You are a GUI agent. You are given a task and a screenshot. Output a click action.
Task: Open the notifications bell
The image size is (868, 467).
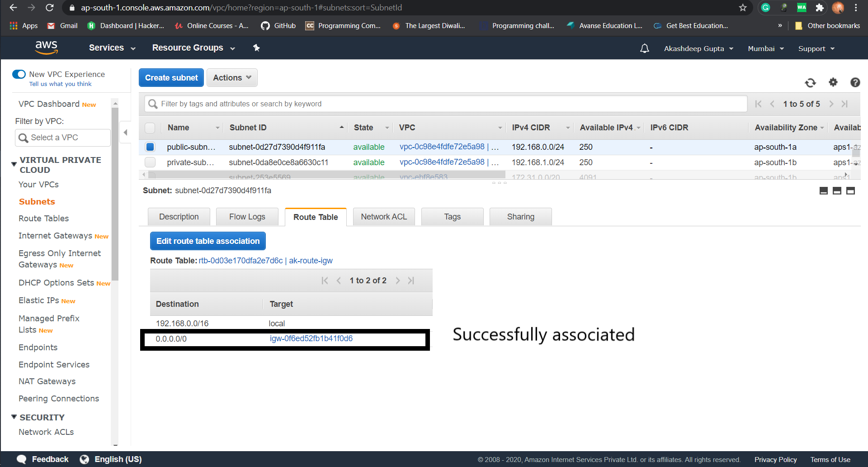(x=644, y=48)
